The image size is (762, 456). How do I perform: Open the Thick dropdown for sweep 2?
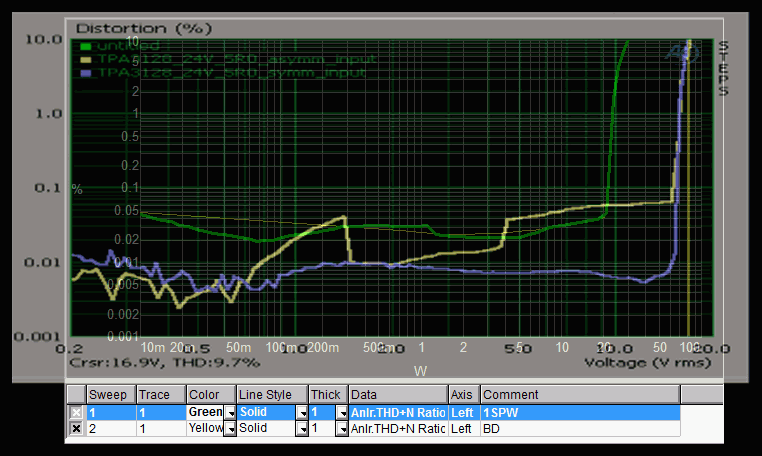point(341,428)
